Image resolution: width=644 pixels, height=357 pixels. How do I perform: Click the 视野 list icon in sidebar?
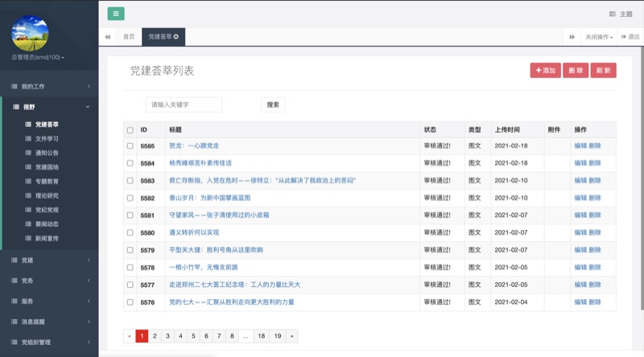click(x=16, y=107)
